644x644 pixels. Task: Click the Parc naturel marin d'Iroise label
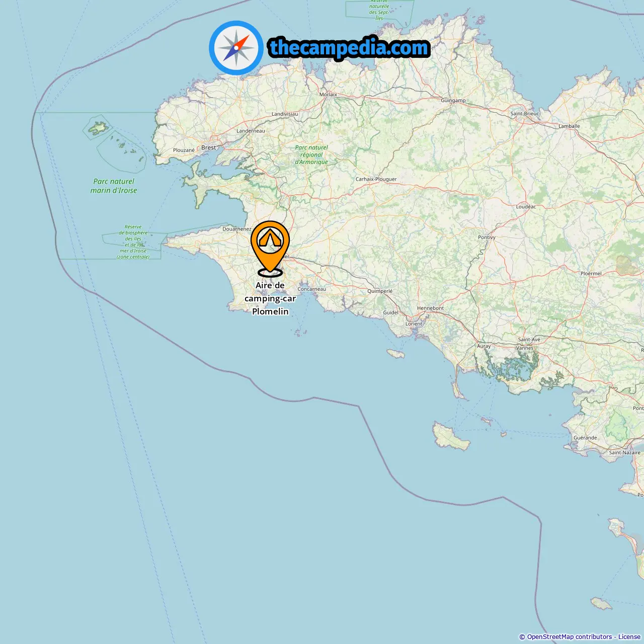(114, 186)
